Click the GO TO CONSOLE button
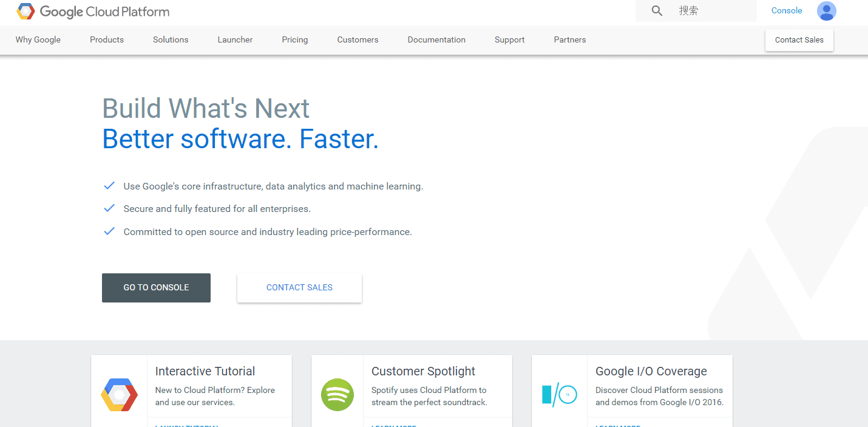The height and width of the screenshot is (427, 868). click(x=156, y=288)
